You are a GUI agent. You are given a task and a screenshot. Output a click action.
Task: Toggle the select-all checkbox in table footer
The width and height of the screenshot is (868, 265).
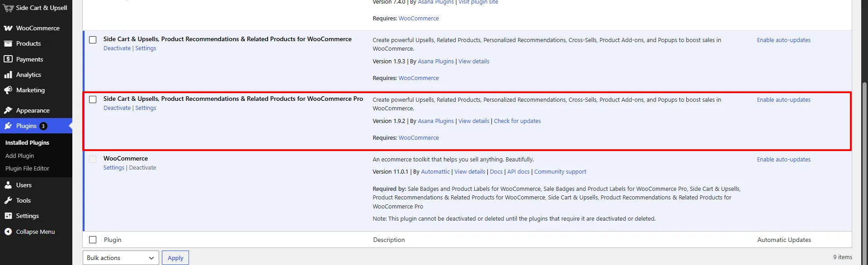coord(93,240)
